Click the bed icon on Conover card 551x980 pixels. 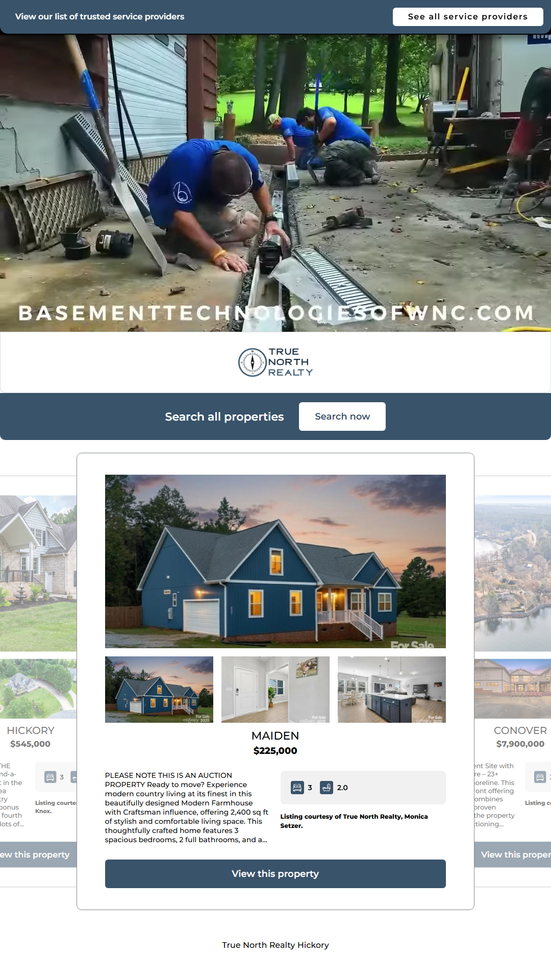540,777
